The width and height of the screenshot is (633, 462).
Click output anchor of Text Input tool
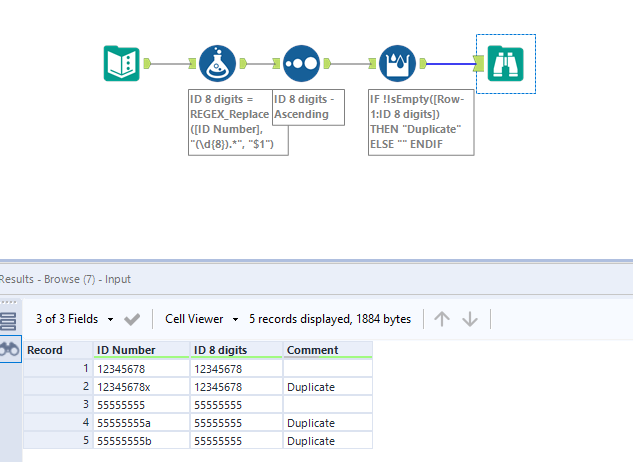[147, 63]
